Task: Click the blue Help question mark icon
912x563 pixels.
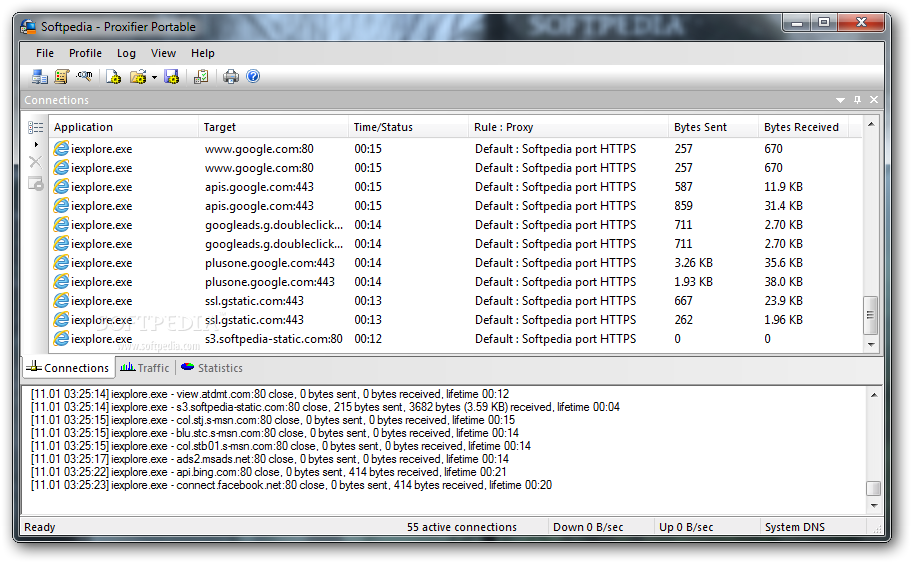Action: pos(253,76)
